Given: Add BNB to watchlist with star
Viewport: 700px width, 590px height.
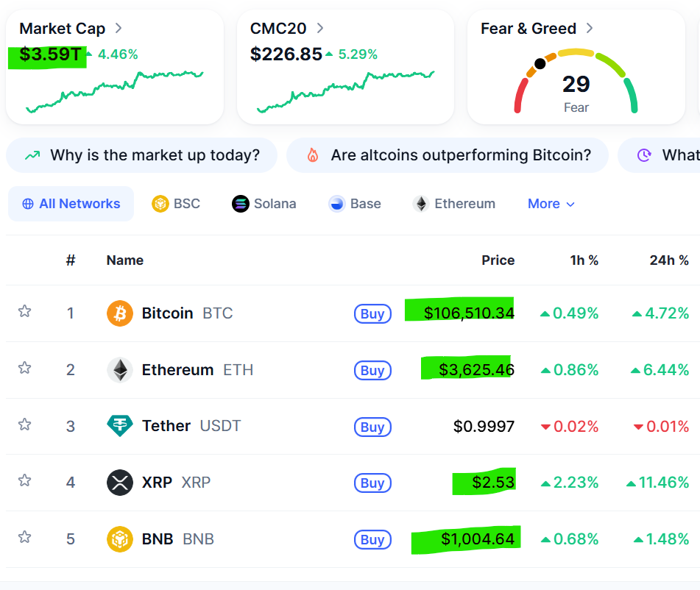Looking at the screenshot, I should tap(25, 537).
